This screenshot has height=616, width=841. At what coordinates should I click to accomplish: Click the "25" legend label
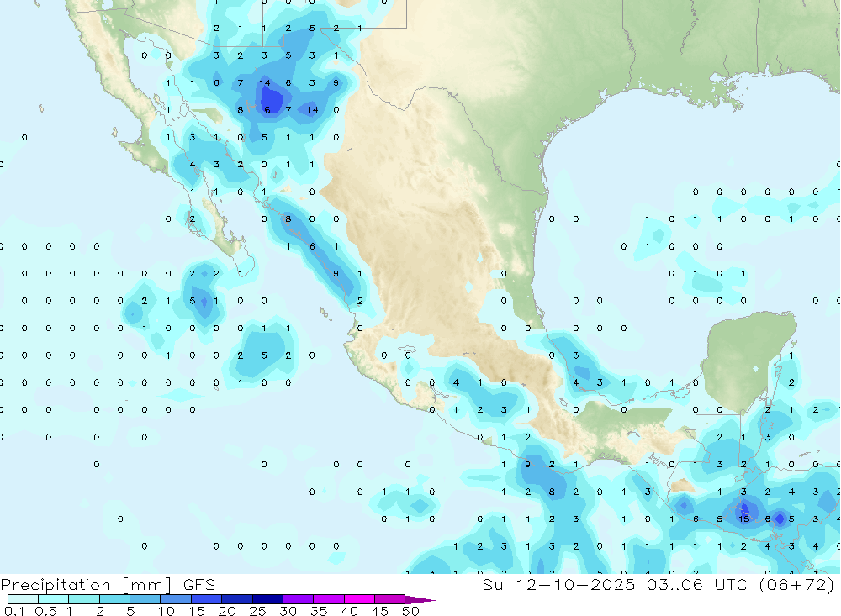pos(258,611)
